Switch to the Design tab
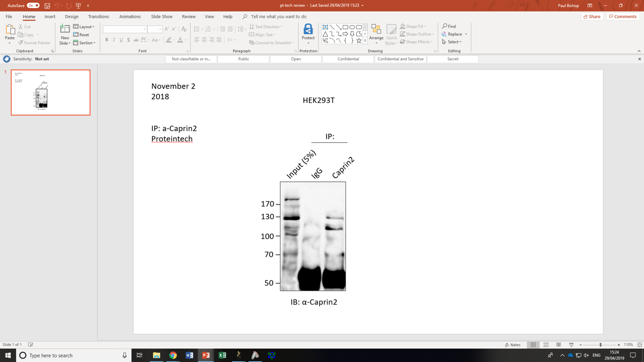The height and width of the screenshot is (362, 644). 71,17
